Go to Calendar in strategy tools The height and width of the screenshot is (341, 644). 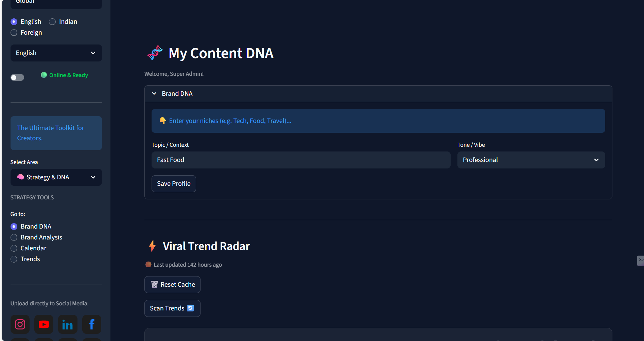(x=14, y=248)
